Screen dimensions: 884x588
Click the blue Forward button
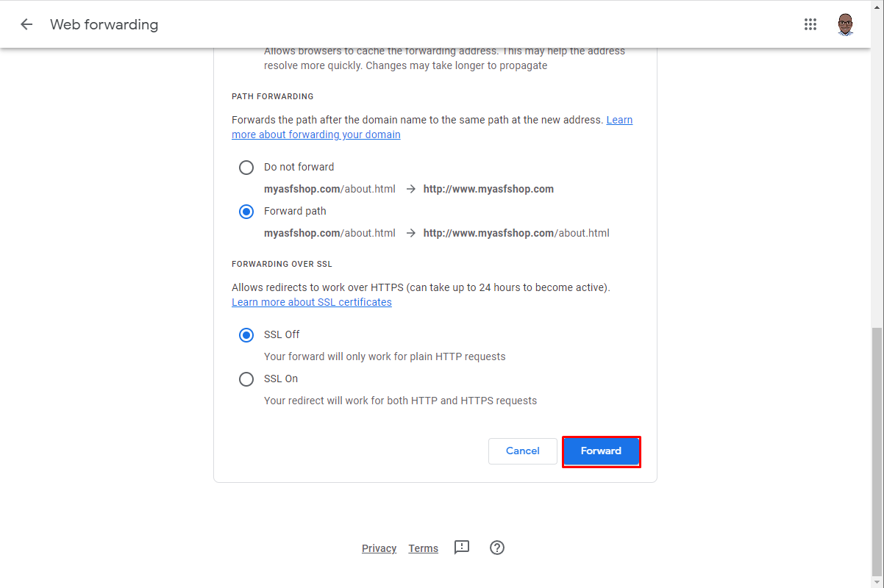tap(602, 451)
